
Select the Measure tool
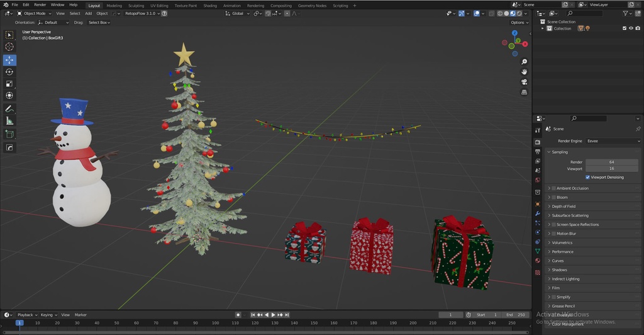coord(9,121)
